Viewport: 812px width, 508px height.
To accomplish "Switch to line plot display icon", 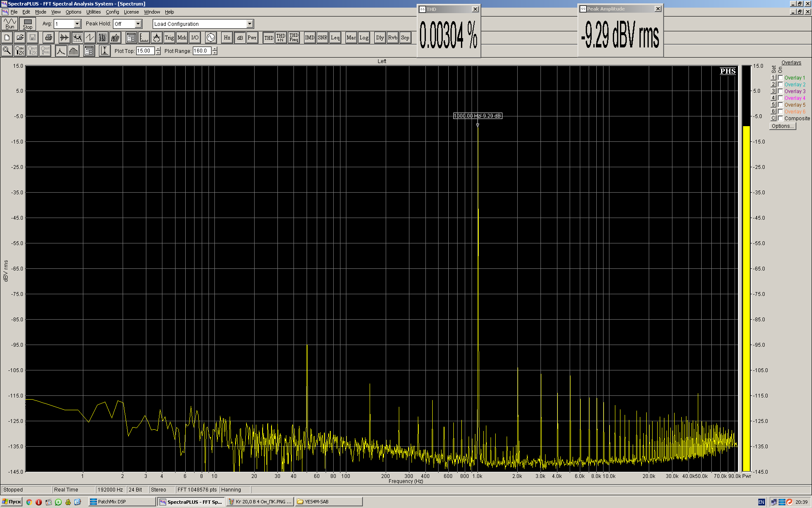I will (61, 51).
